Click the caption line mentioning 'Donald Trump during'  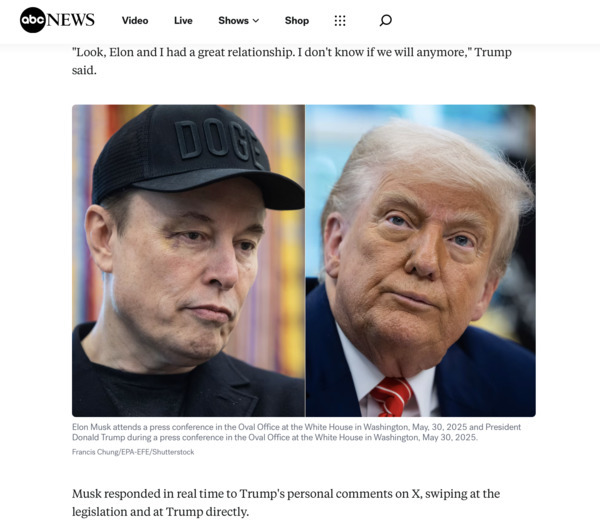tap(275, 437)
